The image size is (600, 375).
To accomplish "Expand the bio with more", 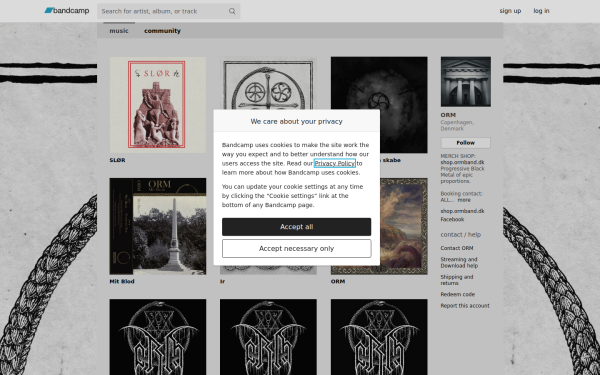I will pyautogui.click(x=464, y=200).
